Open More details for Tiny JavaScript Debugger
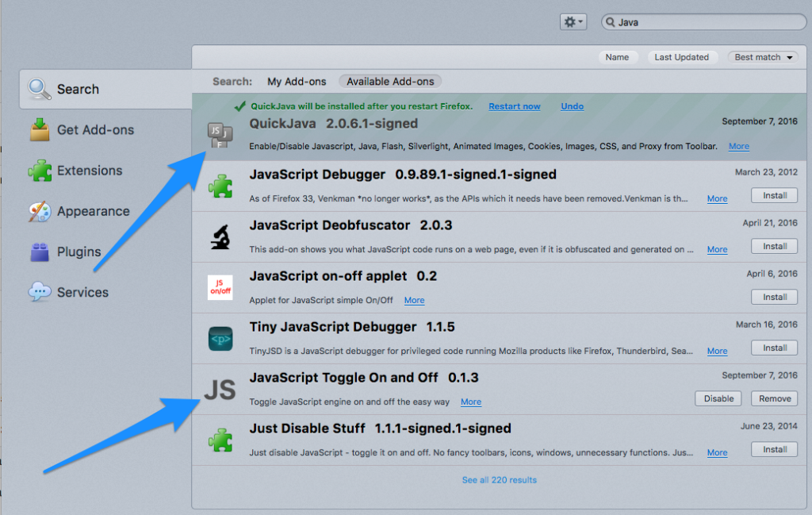This screenshot has width=812, height=515. (x=717, y=351)
